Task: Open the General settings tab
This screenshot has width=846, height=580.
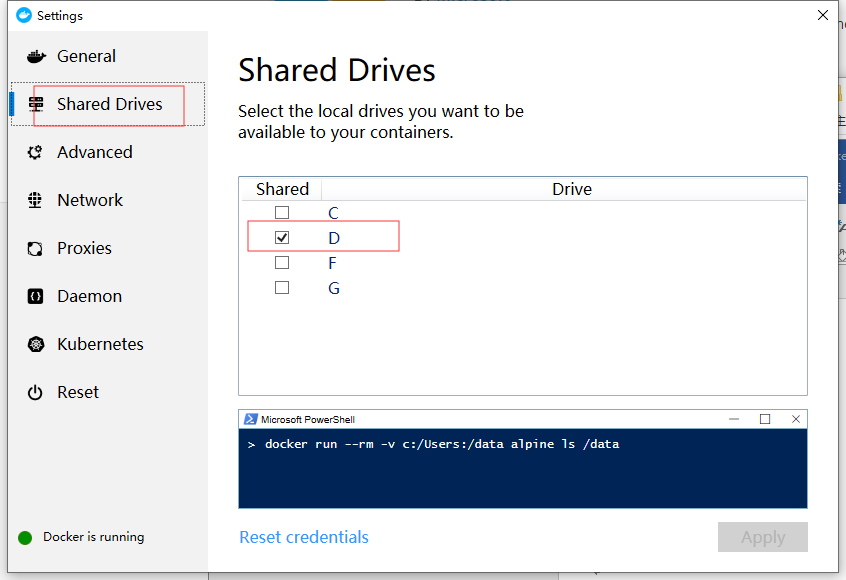Action: (x=108, y=56)
